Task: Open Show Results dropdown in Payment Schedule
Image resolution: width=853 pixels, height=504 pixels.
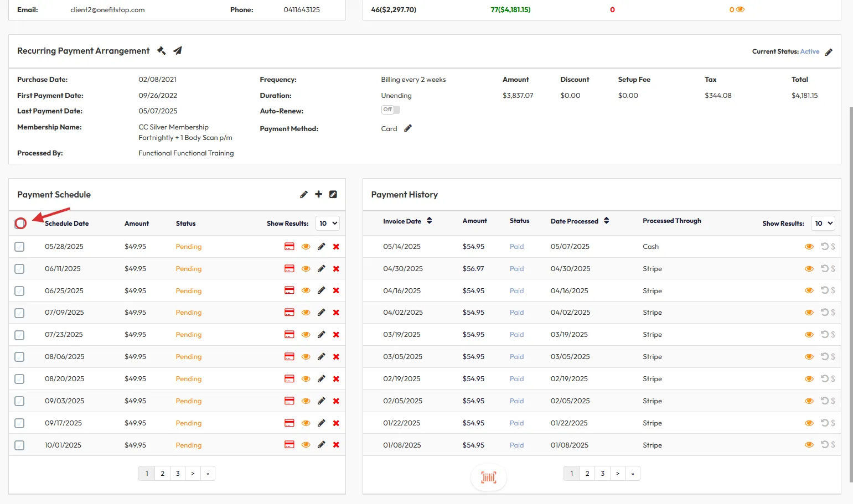Action: pyautogui.click(x=328, y=224)
